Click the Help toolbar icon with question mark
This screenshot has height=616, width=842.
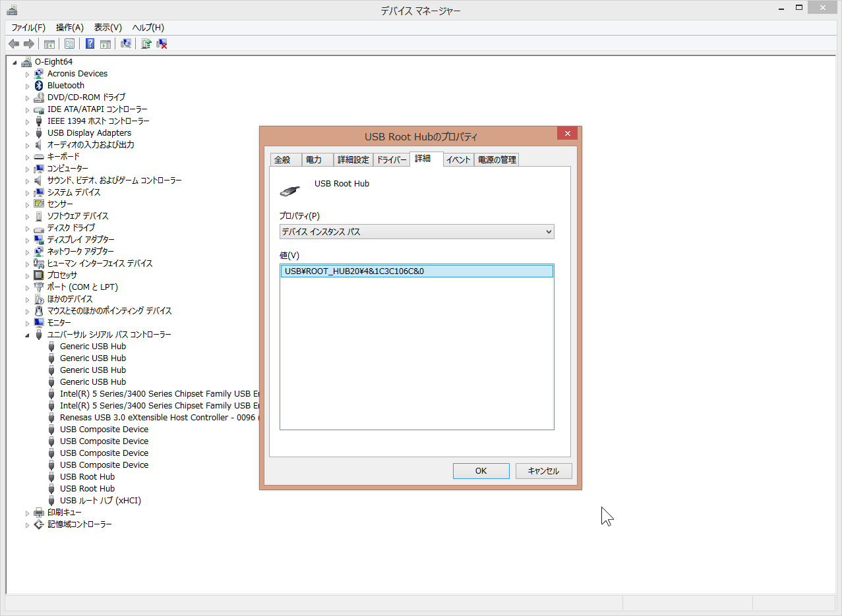[x=90, y=43]
